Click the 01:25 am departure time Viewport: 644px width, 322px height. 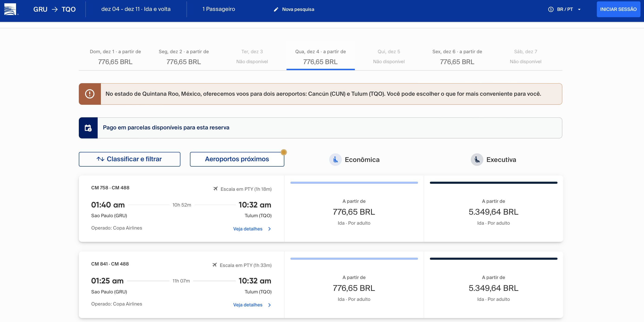[x=107, y=281]
